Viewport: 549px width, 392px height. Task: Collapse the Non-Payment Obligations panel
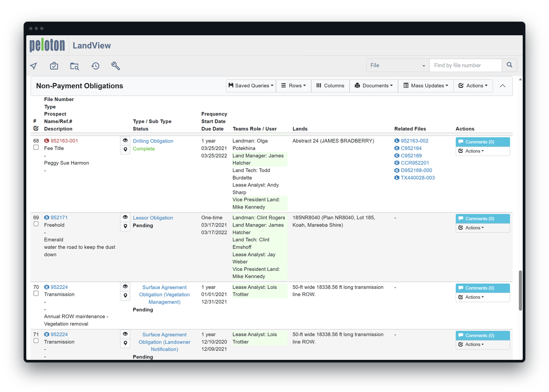pyautogui.click(x=502, y=86)
